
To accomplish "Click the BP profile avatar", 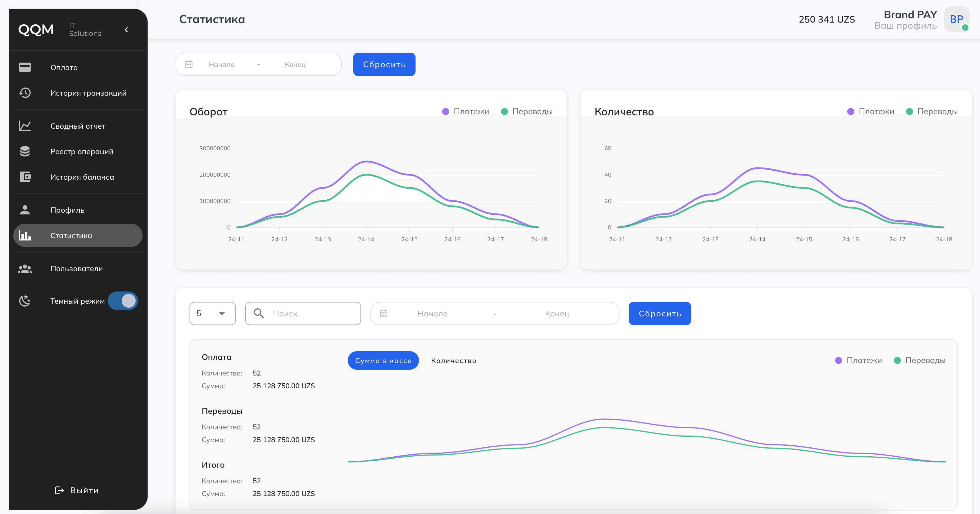I will tap(956, 19).
